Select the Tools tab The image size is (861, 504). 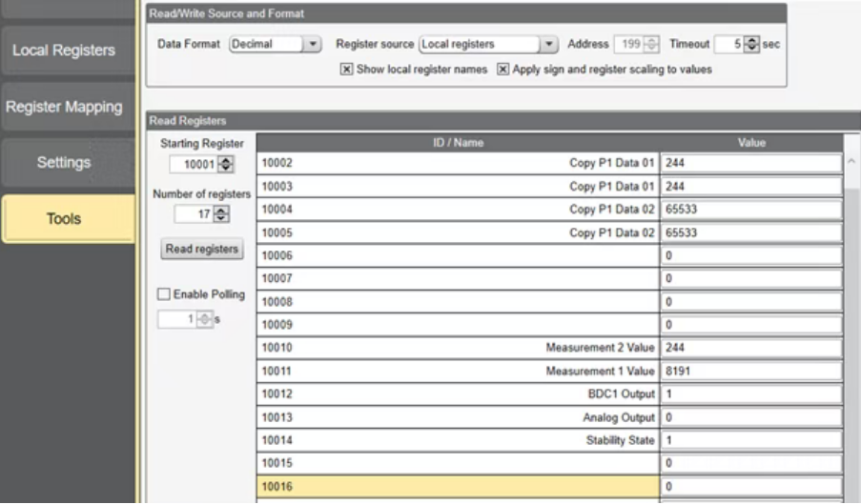click(64, 219)
